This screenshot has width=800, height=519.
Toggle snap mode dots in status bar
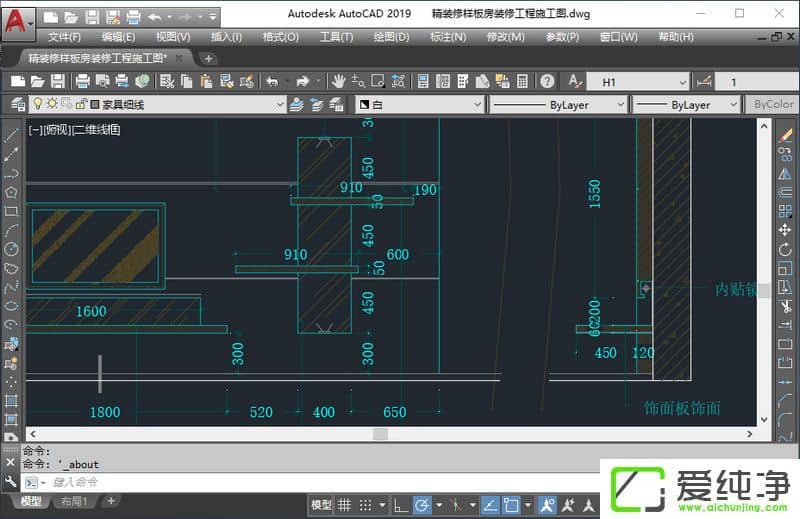(365, 505)
